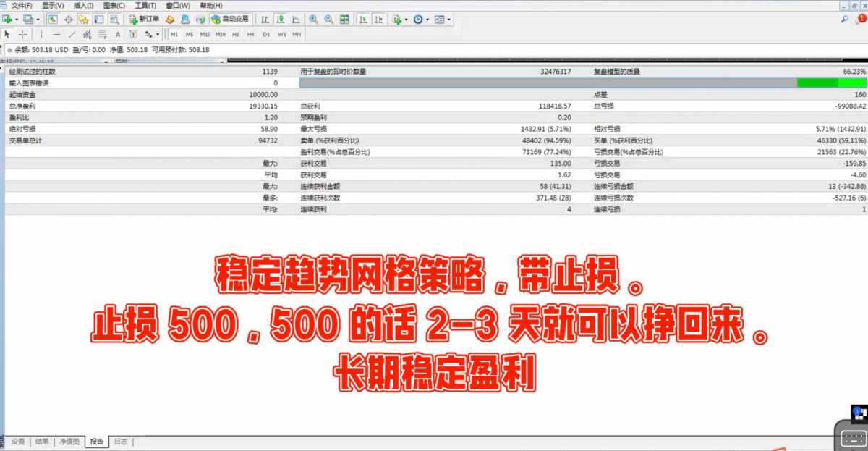Click the New Chart icon

click(x=7, y=20)
